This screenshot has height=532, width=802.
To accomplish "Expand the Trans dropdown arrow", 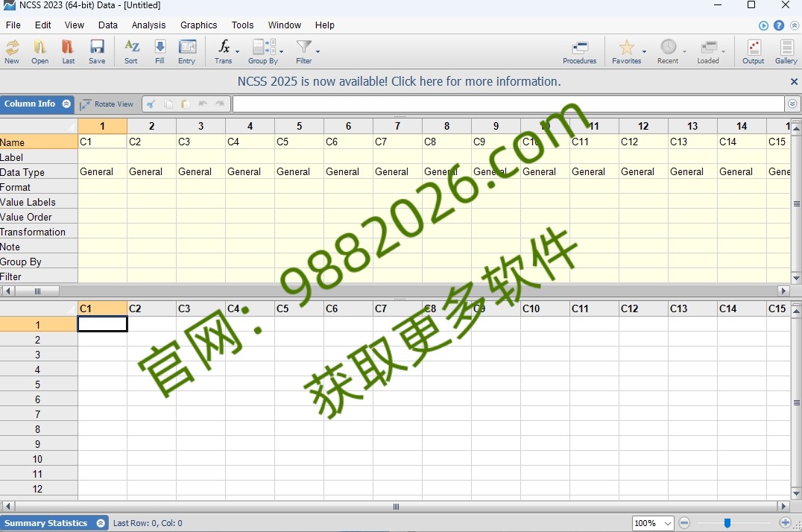I will [237, 51].
